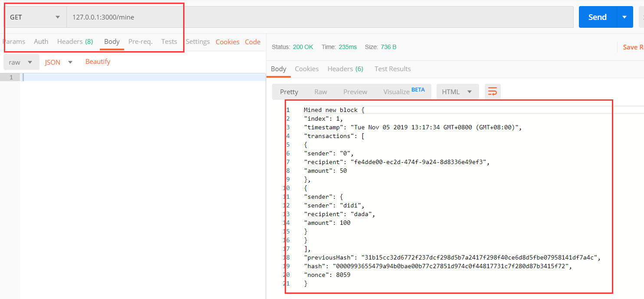
Task: Open the response Cookies tab
Action: tap(306, 69)
